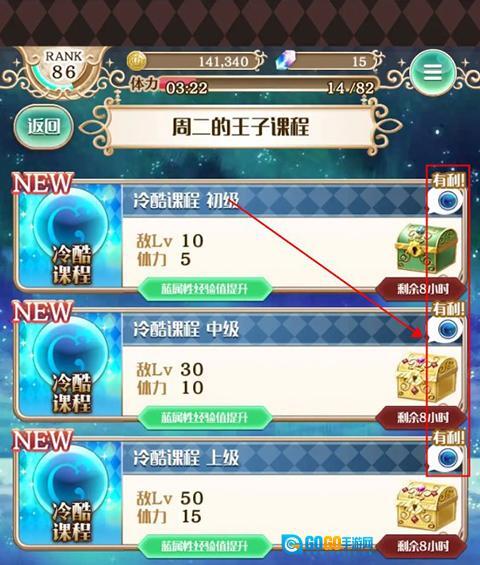
Task: Tap the gold treasure chest in 上级
Action: pyautogui.click(x=427, y=506)
